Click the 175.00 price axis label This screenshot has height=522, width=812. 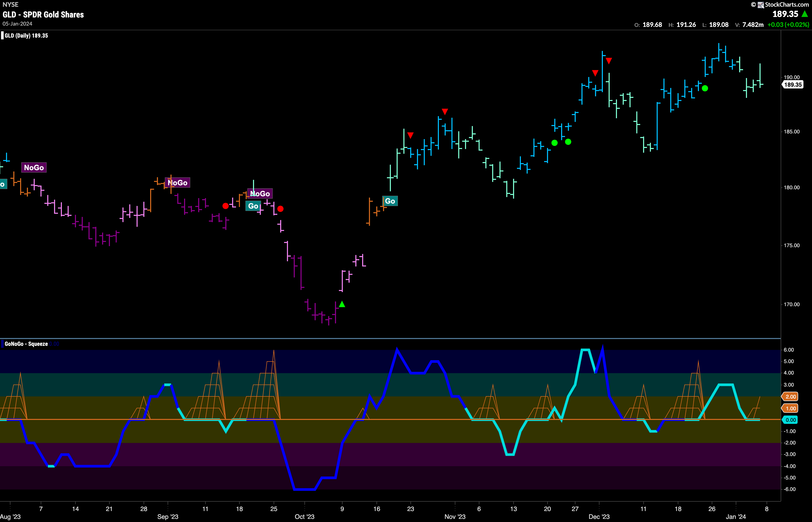coord(792,245)
